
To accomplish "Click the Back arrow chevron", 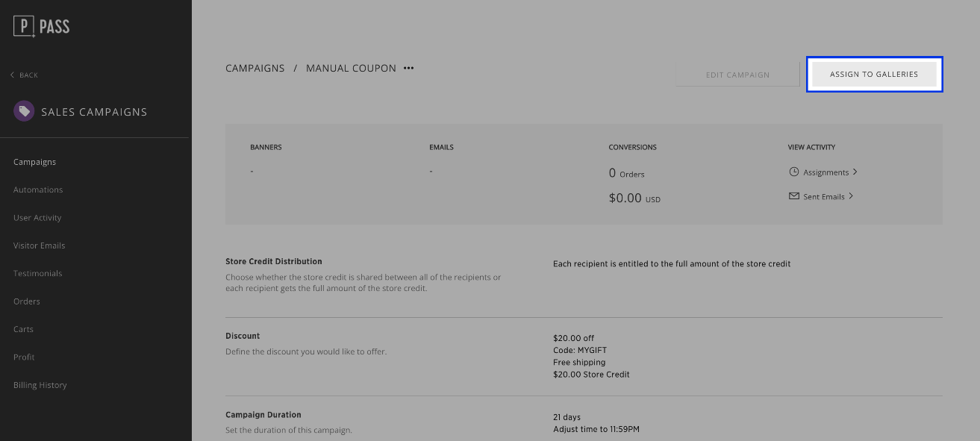I will pyautogui.click(x=13, y=75).
